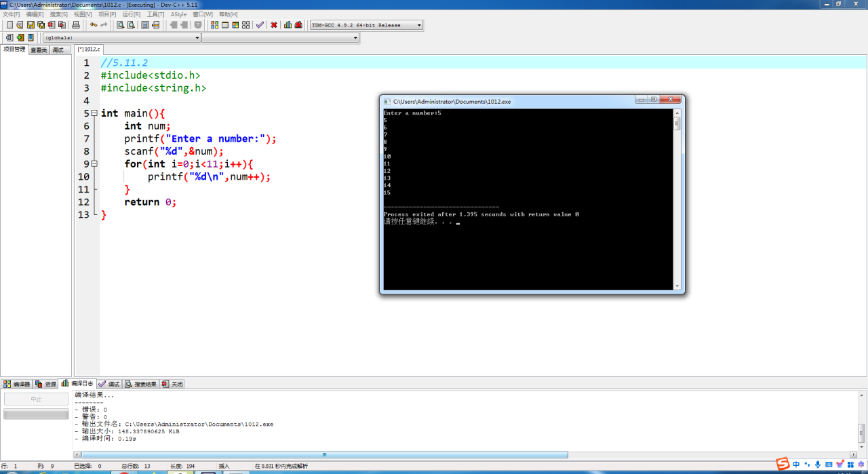Open the 工具[T] menu
868x474 pixels.
pyautogui.click(x=156, y=14)
